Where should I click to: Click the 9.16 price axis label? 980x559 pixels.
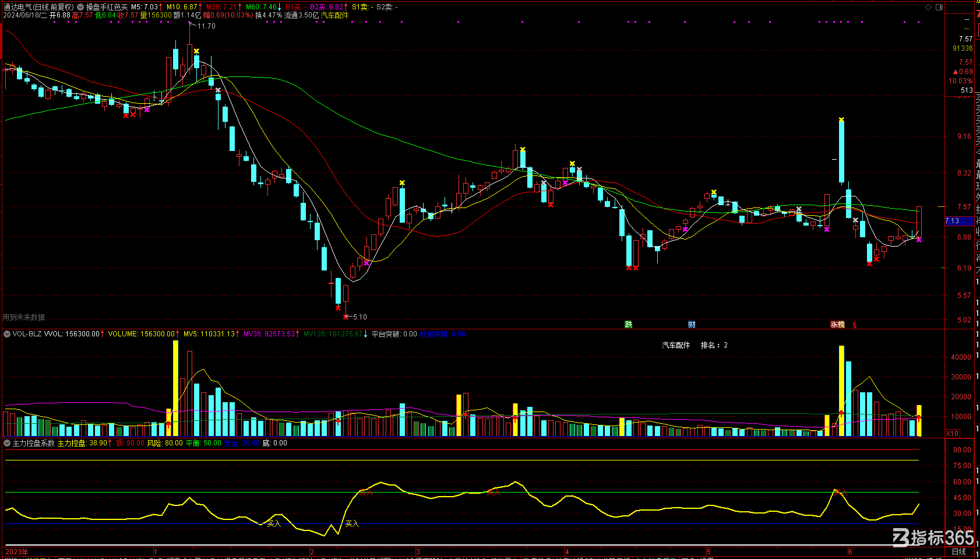[x=964, y=136]
